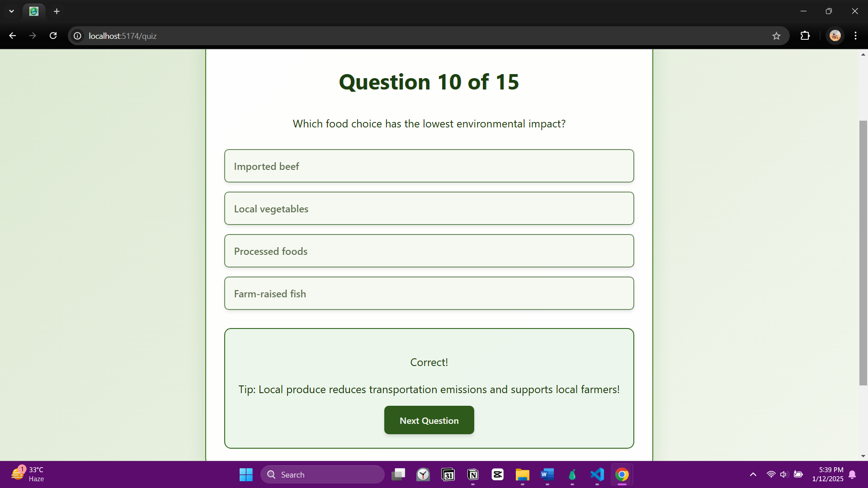Choose the Farm-raised fish option
868x488 pixels.
pyautogui.click(x=429, y=293)
